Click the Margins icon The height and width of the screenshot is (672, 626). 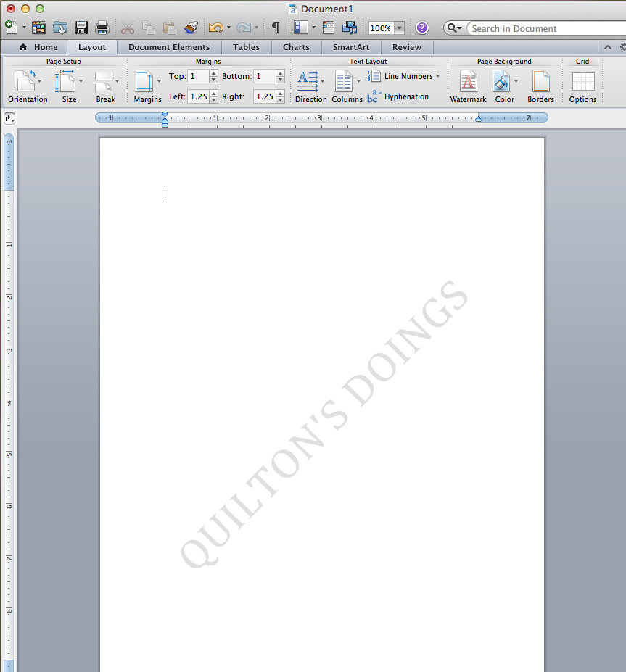click(144, 81)
